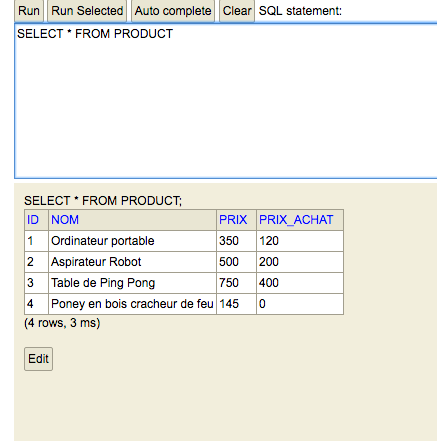Click the Run button
The width and height of the screenshot is (437, 441).
pos(29,11)
